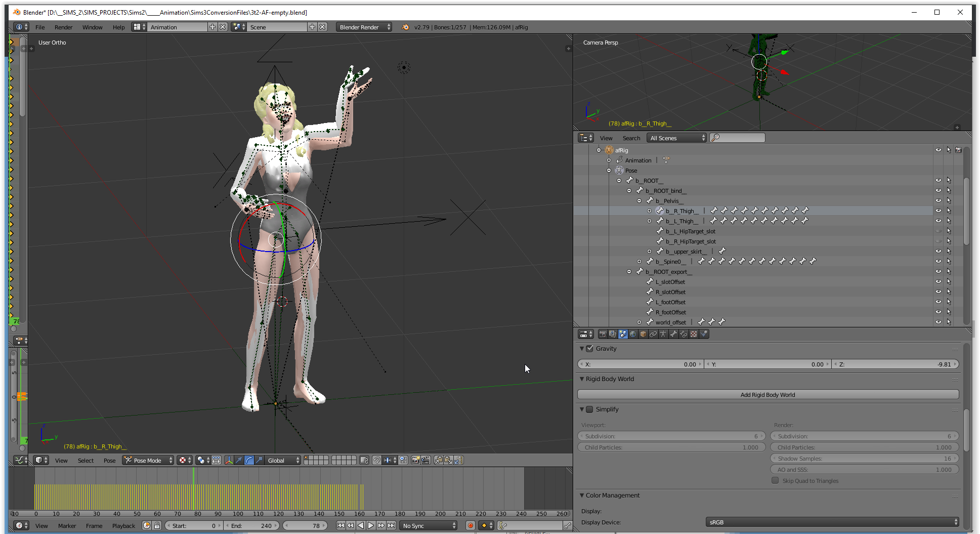Open the Bone properties tab
Viewport: 980px width, 534px height.
click(673, 334)
